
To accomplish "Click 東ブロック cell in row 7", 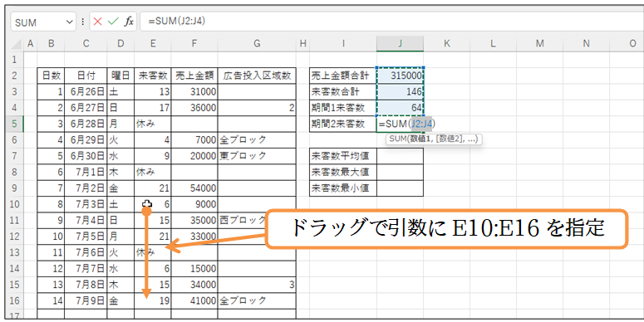I will 257,156.
